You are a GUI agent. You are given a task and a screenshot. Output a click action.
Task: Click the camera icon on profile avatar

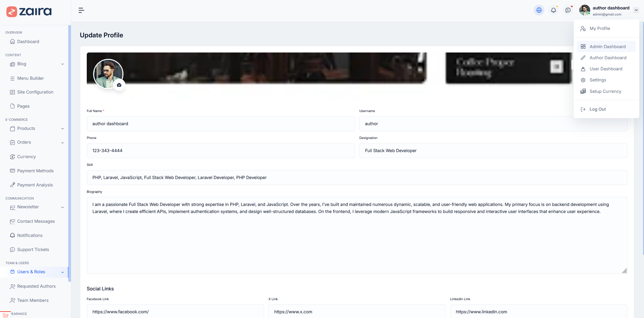[119, 85]
